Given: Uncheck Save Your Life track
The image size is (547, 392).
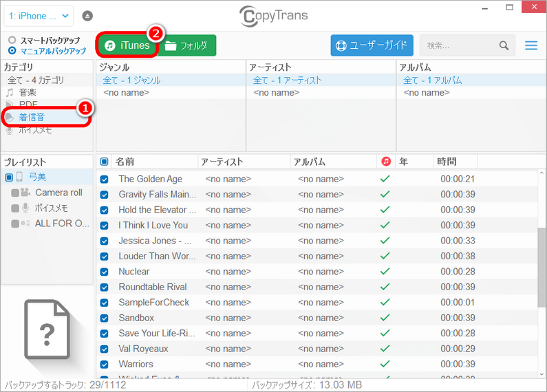Looking at the screenshot, I should point(104,334).
